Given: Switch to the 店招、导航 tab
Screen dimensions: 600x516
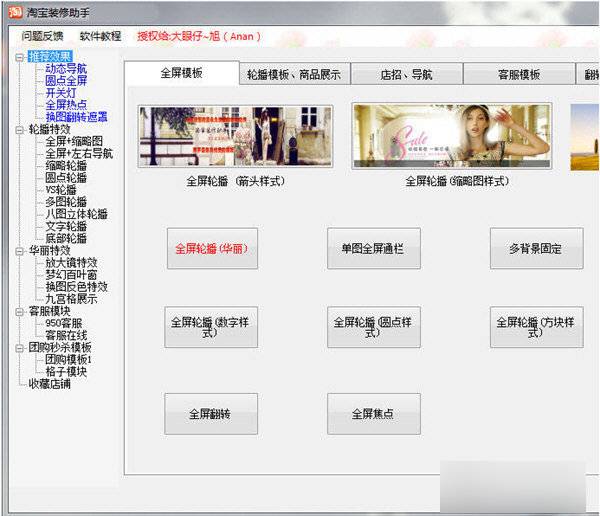Looking at the screenshot, I should click(405, 75).
